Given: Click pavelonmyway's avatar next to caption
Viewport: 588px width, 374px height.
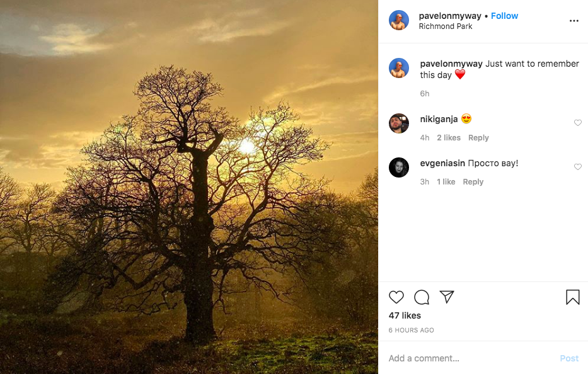Looking at the screenshot, I should coord(399,68).
